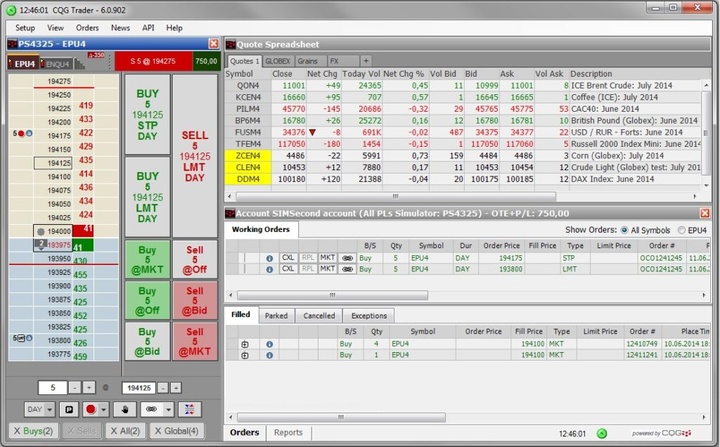Click link icon on the 194175 order row
This screenshot has width=720, height=447.
348,258
